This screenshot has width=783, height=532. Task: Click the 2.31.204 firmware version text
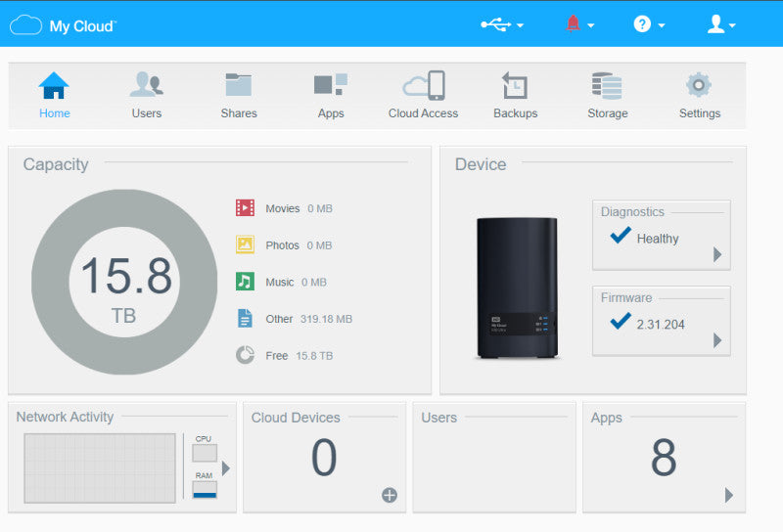(660, 325)
